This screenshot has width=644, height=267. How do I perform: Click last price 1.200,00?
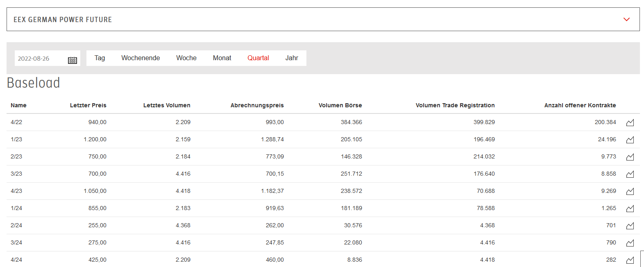95,139
